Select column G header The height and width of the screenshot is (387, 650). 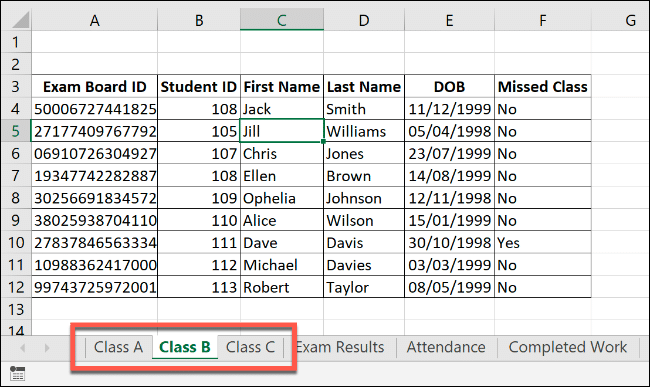click(x=621, y=20)
